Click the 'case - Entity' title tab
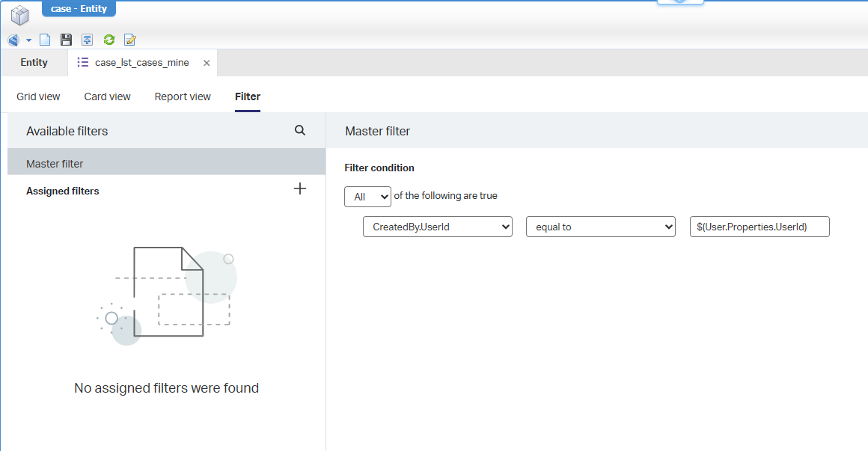 [x=79, y=9]
